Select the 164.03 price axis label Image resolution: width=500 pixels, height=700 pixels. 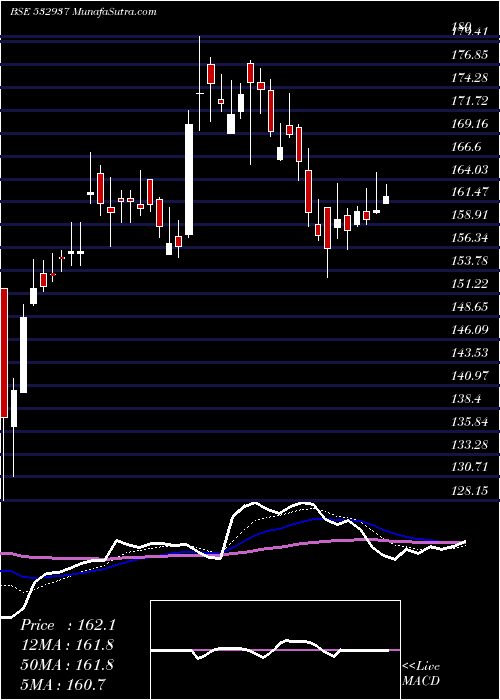[469, 170]
